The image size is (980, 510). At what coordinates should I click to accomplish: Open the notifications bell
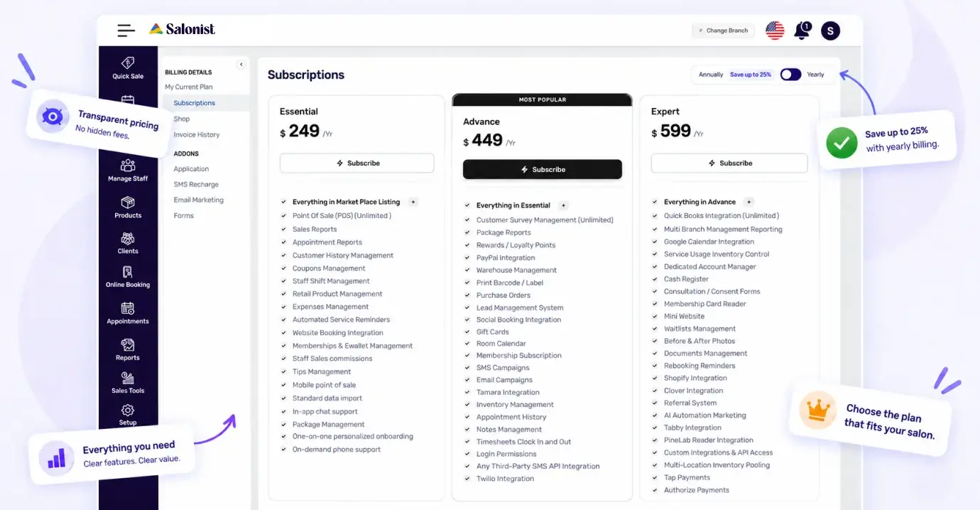pyautogui.click(x=802, y=31)
